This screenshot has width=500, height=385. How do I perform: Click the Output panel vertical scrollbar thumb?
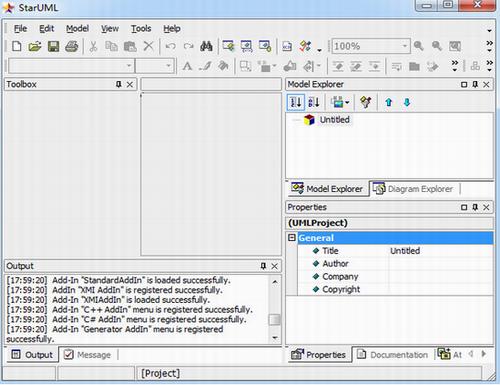pos(275,319)
